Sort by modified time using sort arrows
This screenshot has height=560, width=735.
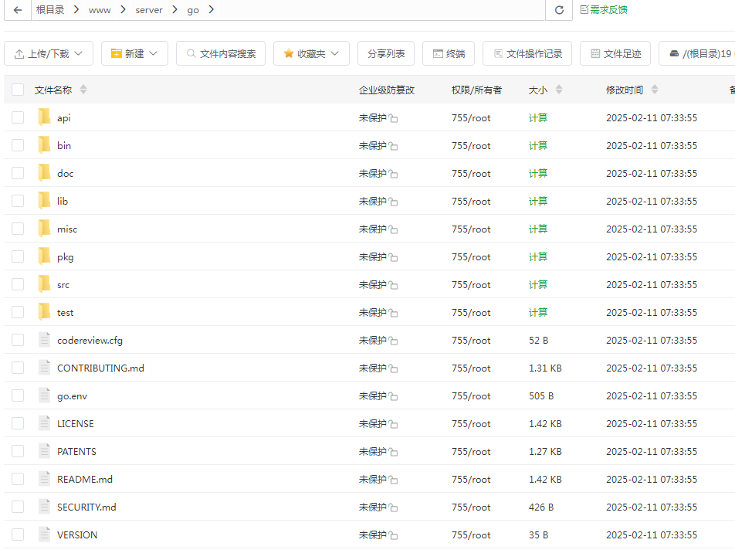[655, 89]
